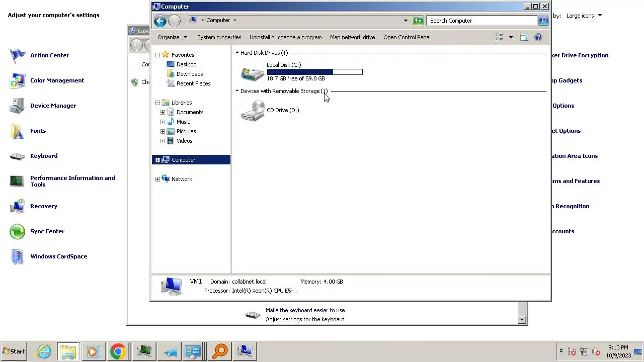Click the Favorites star icon
The image size is (644, 362).
166,54
